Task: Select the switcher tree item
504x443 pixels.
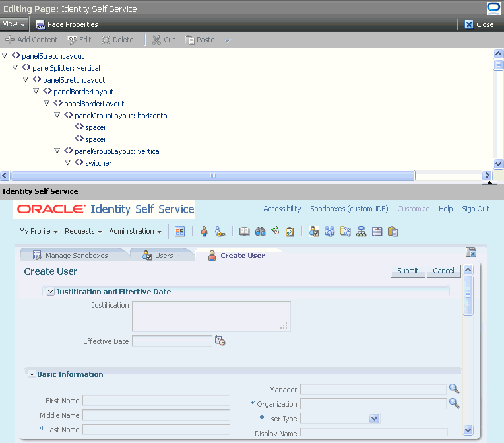Action: click(x=98, y=163)
